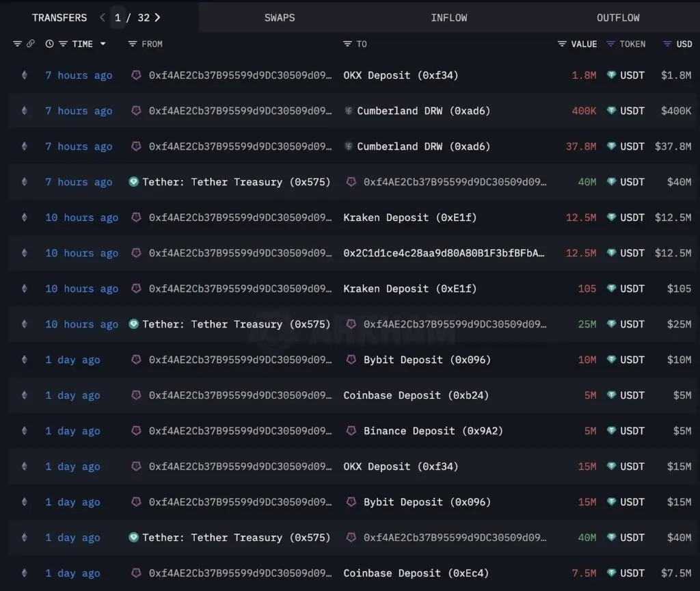700x591 pixels.
Task: Click the transaction drop icon on the first row
Action: (25, 75)
